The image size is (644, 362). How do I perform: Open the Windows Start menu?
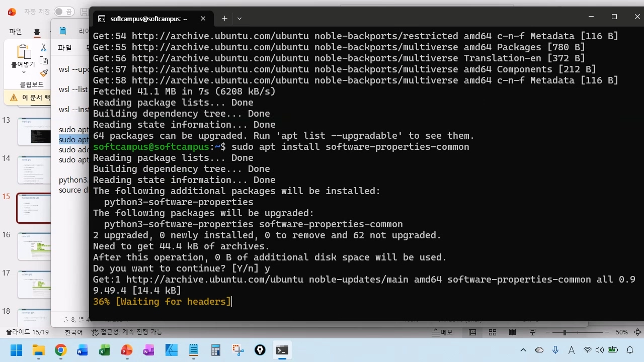point(16,350)
